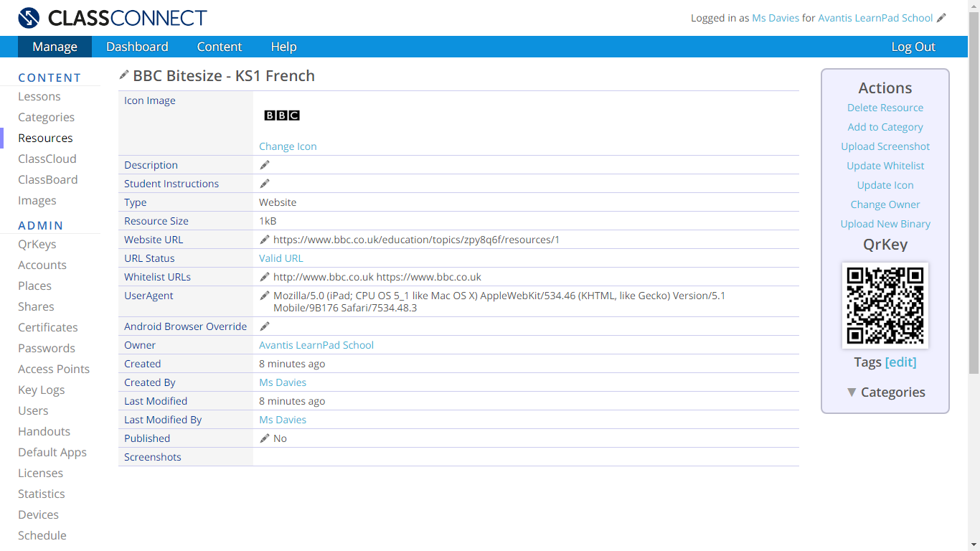The height and width of the screenshot is (551, 980).
Task: Expand the Categories section in Actions panel
Action: [885, 392]
